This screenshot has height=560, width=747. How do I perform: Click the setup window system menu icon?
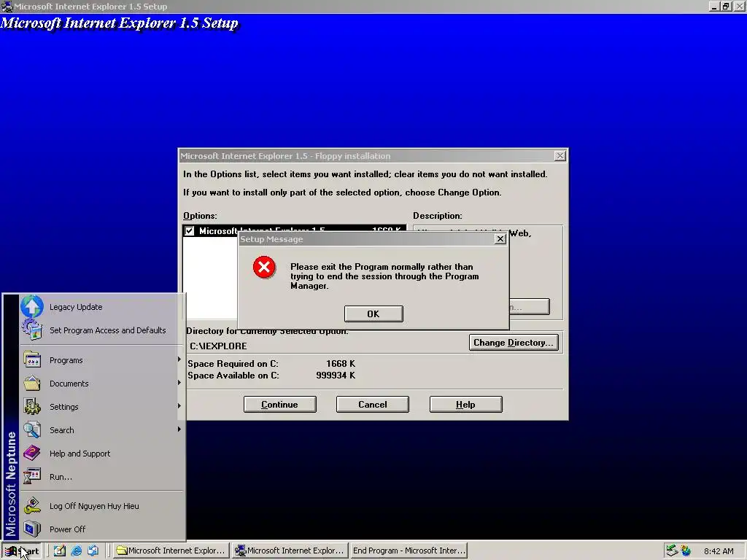point(7,6)
